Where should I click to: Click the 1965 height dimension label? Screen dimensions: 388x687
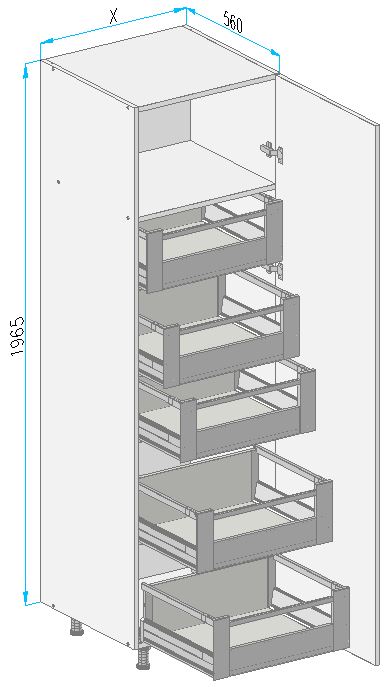[x=18, y=336]
